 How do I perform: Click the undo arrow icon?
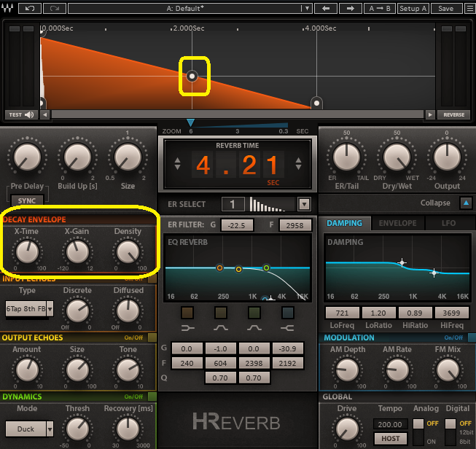click(29, 9)
